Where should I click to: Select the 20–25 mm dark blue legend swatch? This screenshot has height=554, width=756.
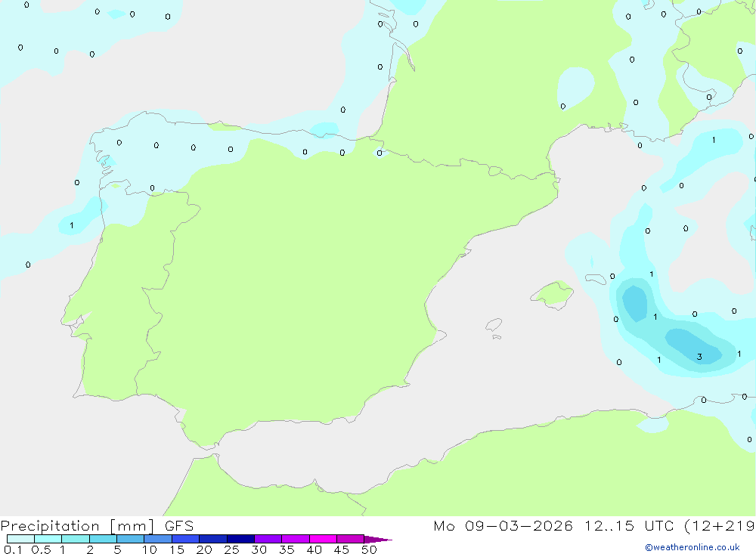point(212,539)
